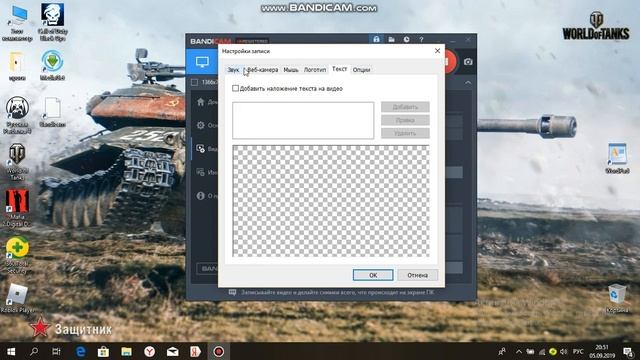This screenshot has width=640, height=360.
Task: Click the Правка button
Action: click(405, 120)
